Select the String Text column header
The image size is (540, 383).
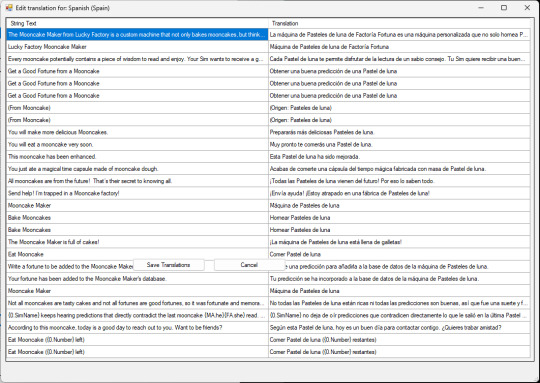pos(137,23)
